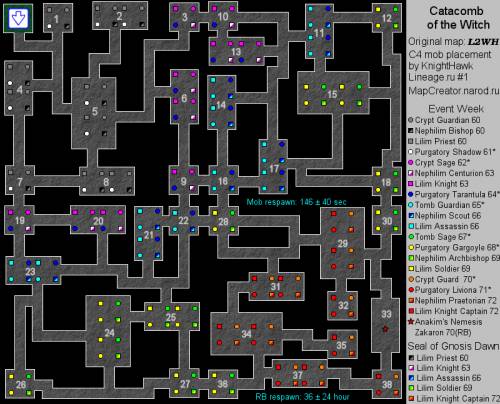Click the MapCreator.narod.ru link text

[454, 91]
